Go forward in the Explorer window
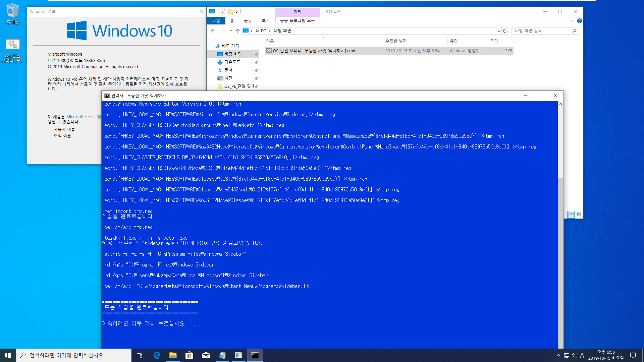 click(x=223, y=31)
